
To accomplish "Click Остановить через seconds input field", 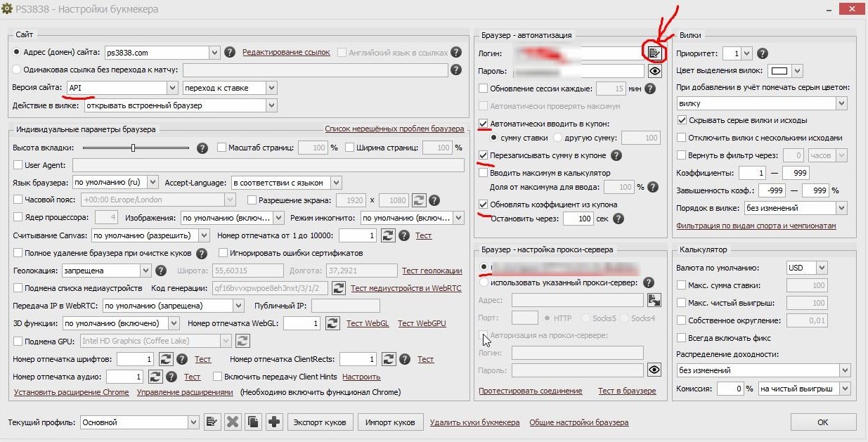I will (x=578, y=219).
